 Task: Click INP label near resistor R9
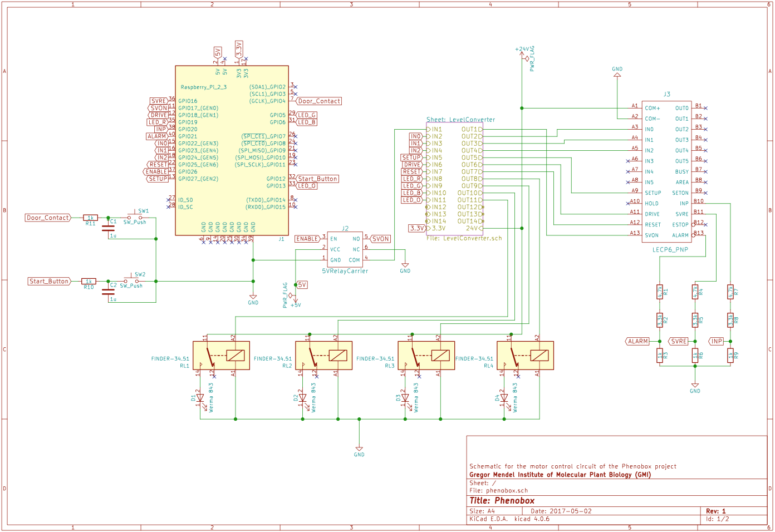(x=717, y=341)
